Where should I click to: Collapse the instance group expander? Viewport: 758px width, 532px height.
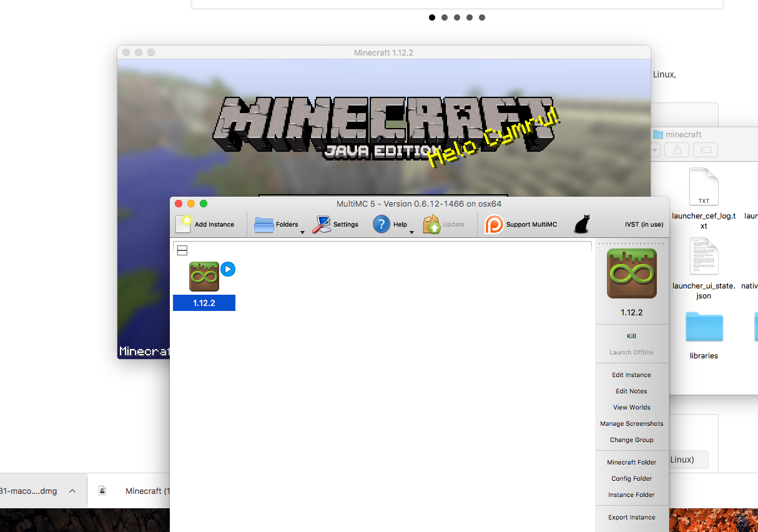pos(182,250)
